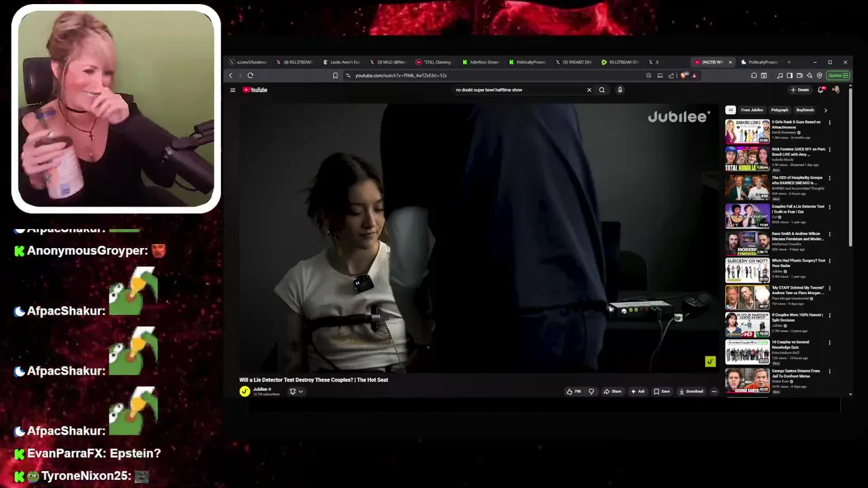Click the browser Update button
Viewport: 868px width, 488px height.
837,75
